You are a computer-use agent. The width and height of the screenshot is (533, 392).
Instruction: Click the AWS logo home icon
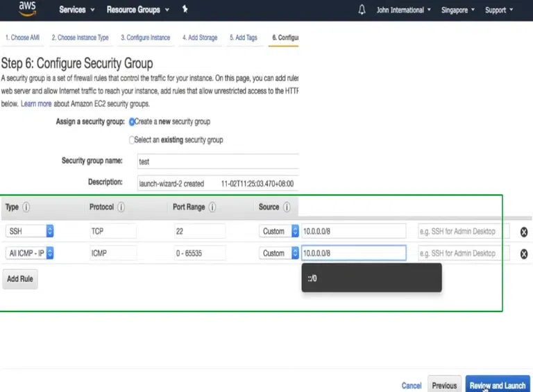tap(28, 9)
